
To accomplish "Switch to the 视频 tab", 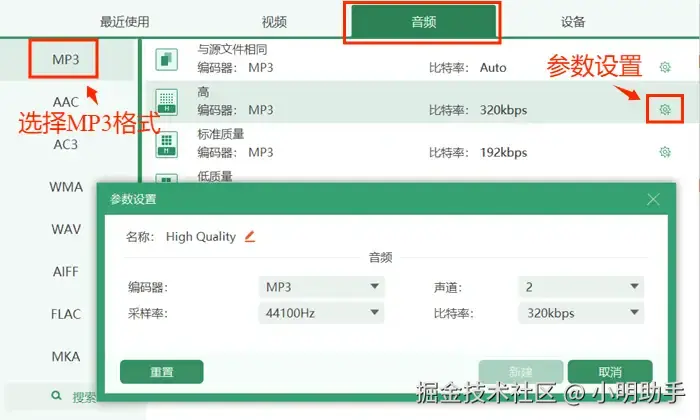I will (x=274, y=21).
